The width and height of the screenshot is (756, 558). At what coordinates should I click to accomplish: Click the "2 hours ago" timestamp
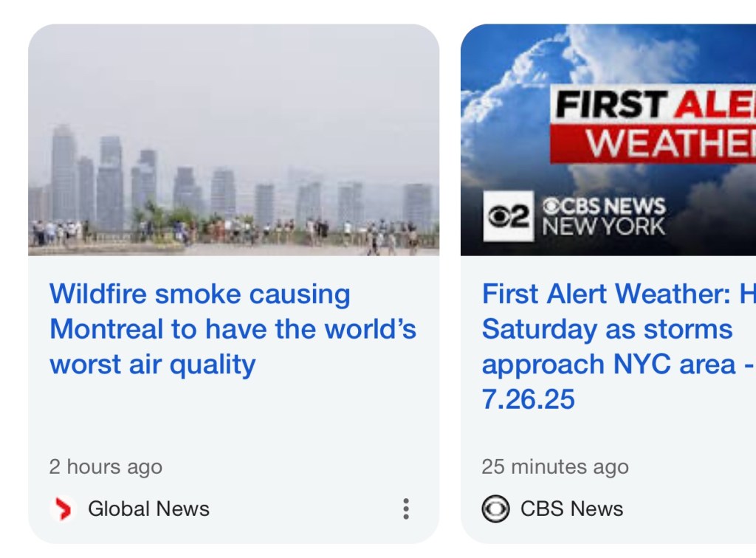106,466
